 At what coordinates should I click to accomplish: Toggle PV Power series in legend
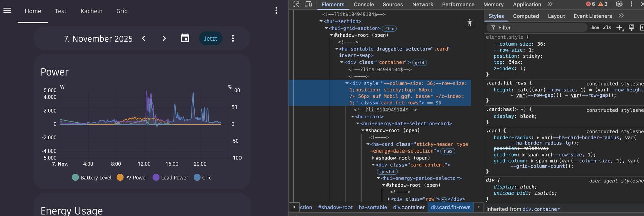[x=132, y=177]
